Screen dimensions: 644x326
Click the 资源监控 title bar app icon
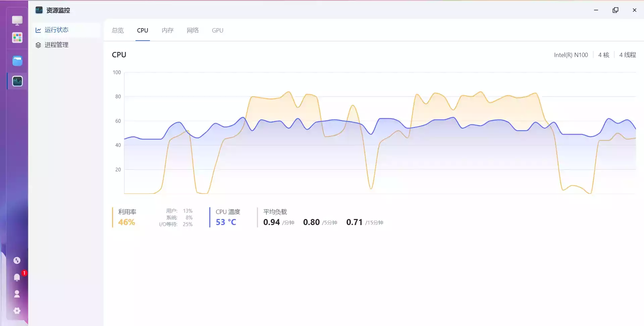(x=39, y=10)
